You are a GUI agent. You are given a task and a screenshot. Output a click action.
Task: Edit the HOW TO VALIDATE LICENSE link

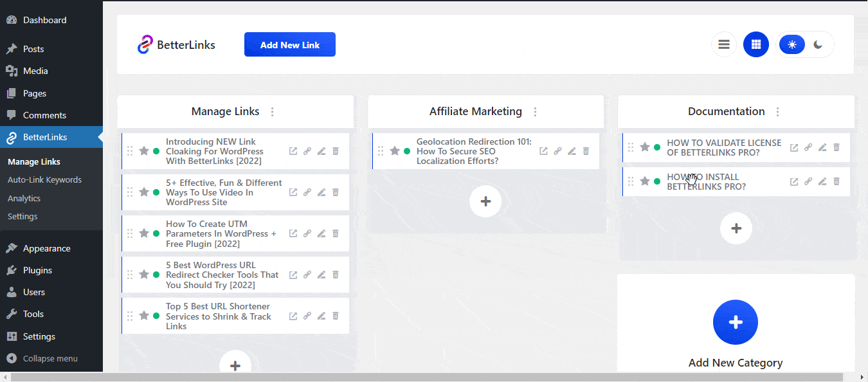pos(822,147)
